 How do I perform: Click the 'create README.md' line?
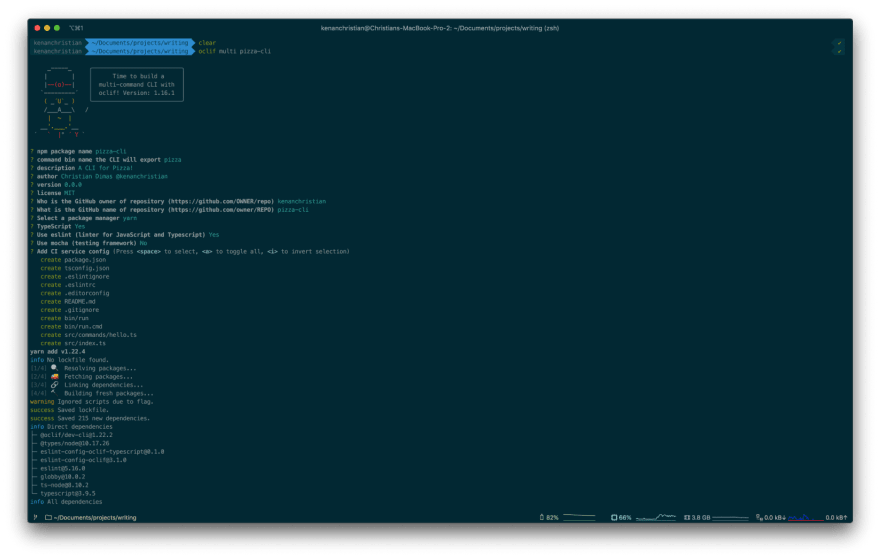(68, 301)
